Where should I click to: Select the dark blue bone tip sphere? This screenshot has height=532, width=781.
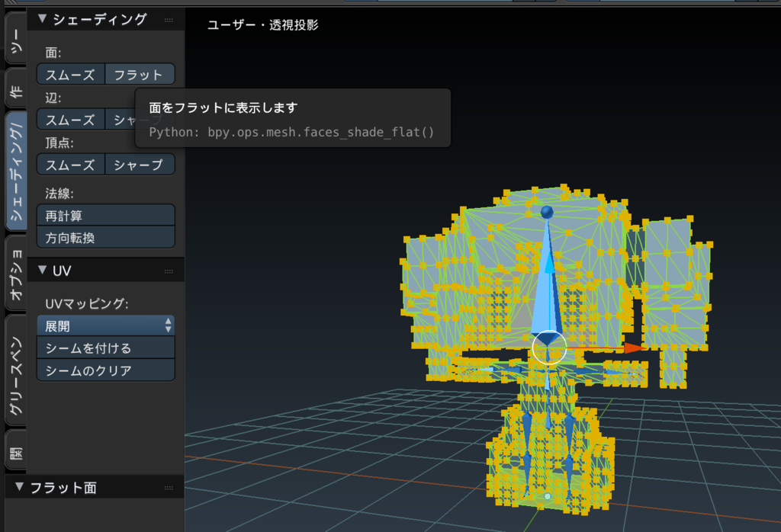point(547,212)
